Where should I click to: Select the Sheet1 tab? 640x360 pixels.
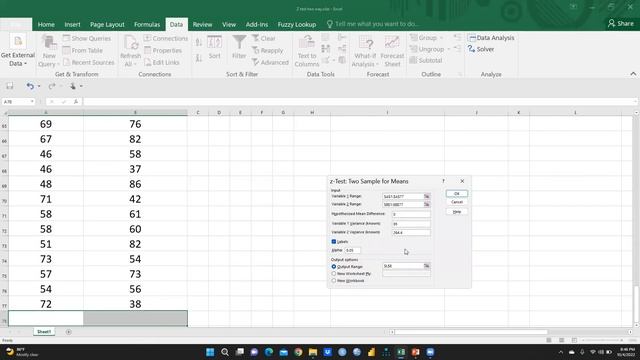(44, 332)
